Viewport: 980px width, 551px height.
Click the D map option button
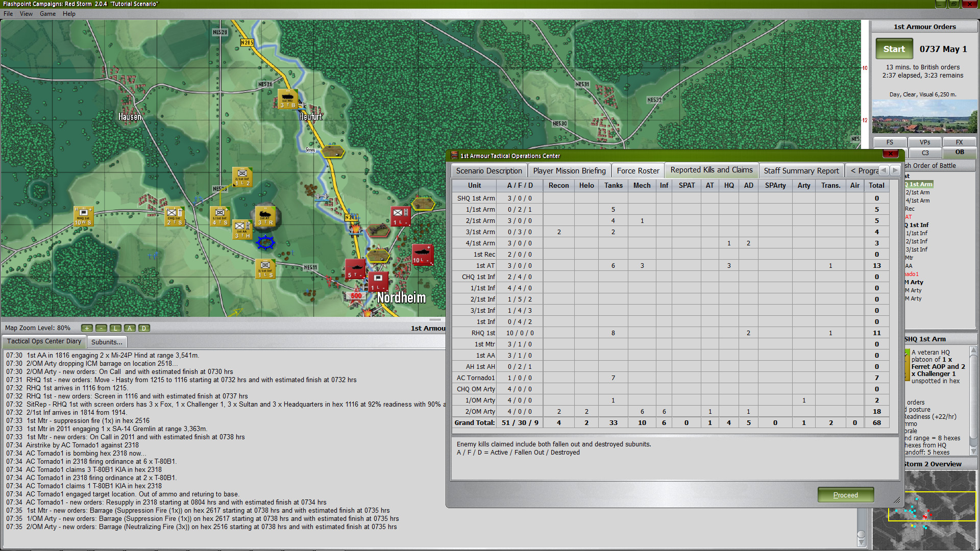[144, 328]
